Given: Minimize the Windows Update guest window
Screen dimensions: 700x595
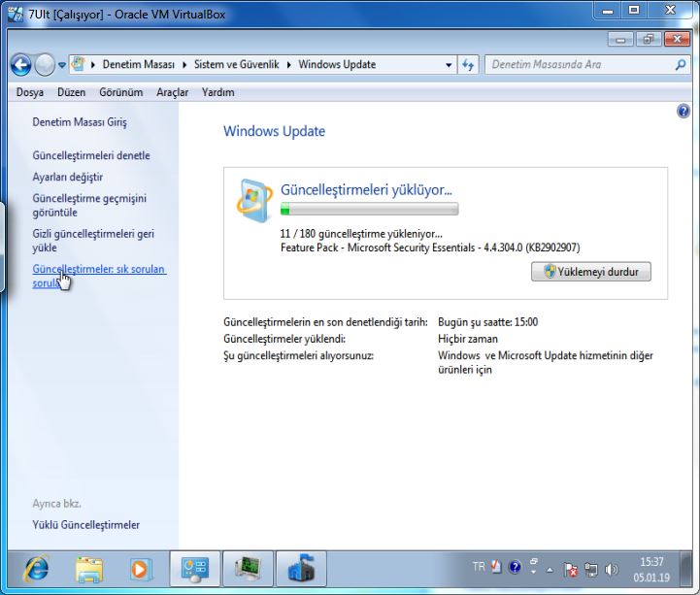Looking at the screenshot, I should pyautogui.click(x=620, y=40).
